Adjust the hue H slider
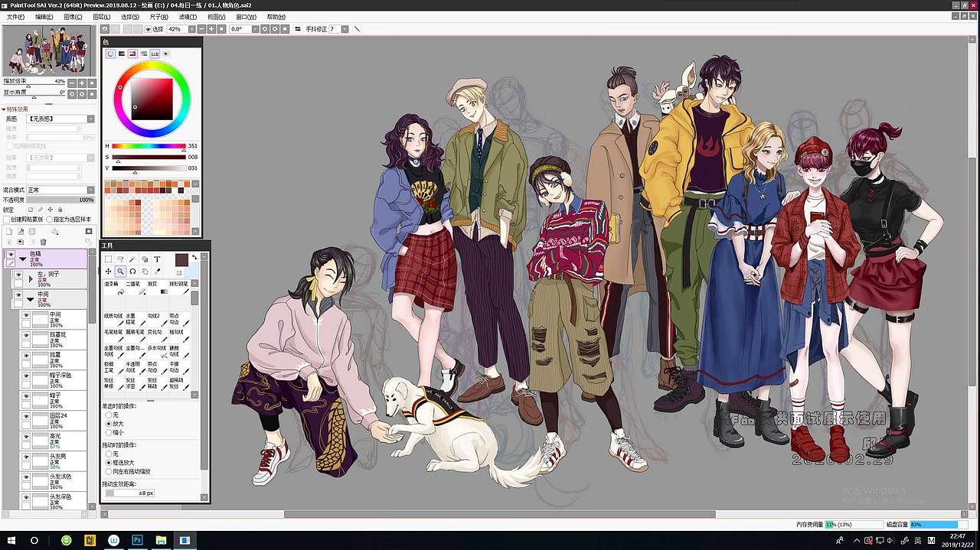The height and width of the screenshot is (550, 980). point(149,146)
